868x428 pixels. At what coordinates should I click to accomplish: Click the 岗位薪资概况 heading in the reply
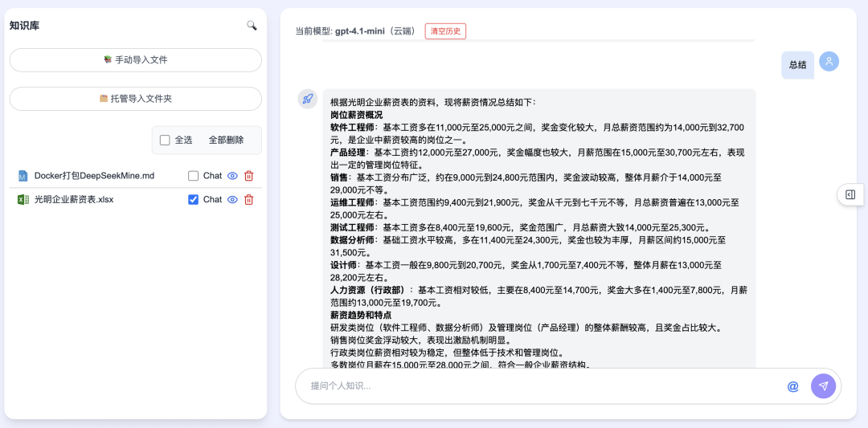357,115
